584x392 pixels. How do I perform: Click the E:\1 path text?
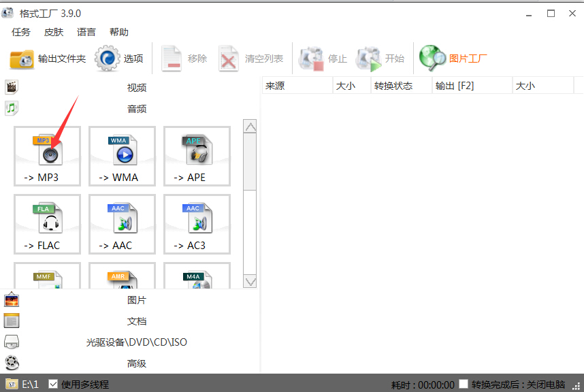point(30,385)
